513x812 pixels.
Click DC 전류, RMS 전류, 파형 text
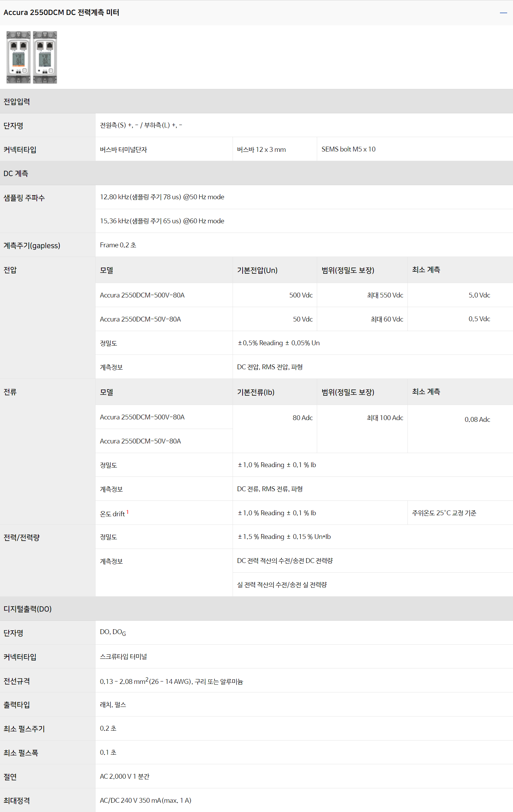coord(270,489)
